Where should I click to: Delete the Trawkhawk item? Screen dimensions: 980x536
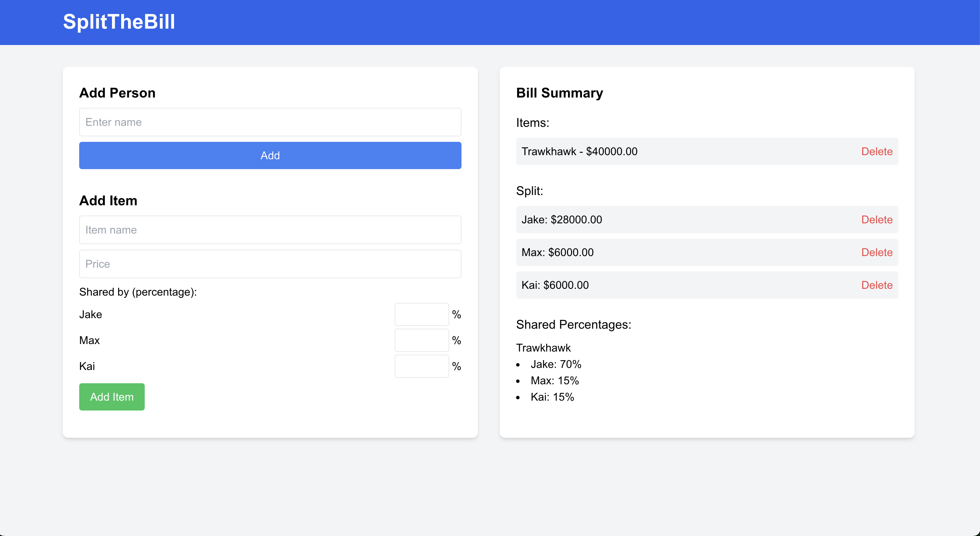[x=877, y=151]
